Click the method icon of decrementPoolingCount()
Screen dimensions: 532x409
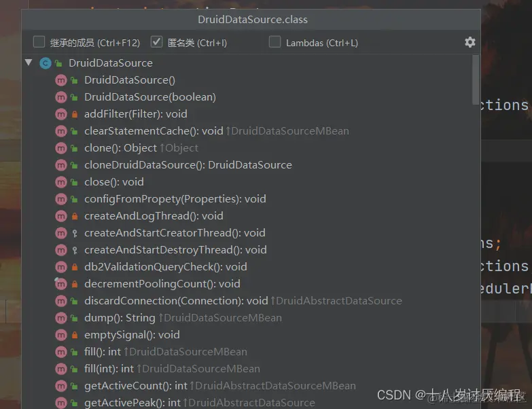tap(61, 284)
